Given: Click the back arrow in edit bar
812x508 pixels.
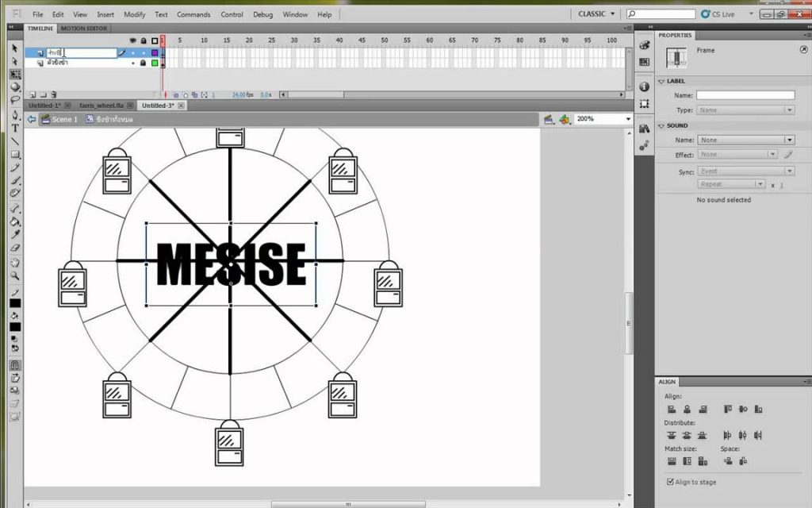Looking at the screenshot, I should pos(32,119).
